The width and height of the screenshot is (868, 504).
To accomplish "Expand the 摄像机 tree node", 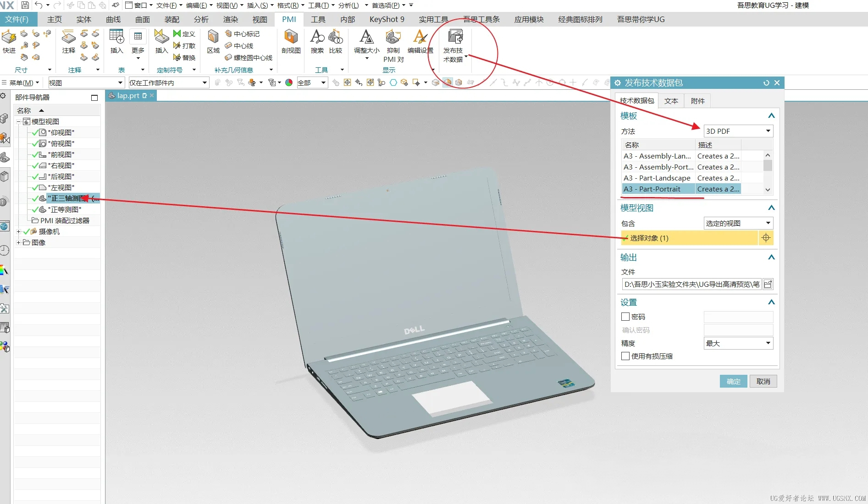I will (x=19, y=231).
